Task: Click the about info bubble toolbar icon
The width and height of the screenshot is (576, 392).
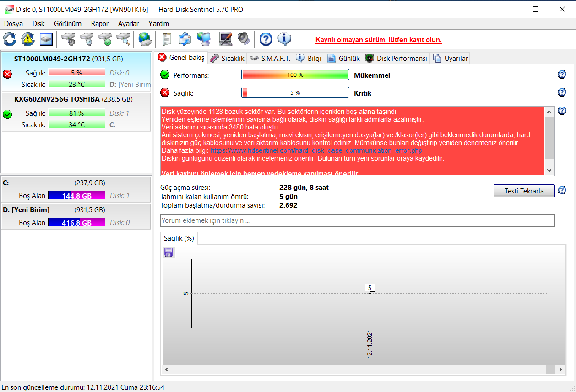Action: click(284, 39)
